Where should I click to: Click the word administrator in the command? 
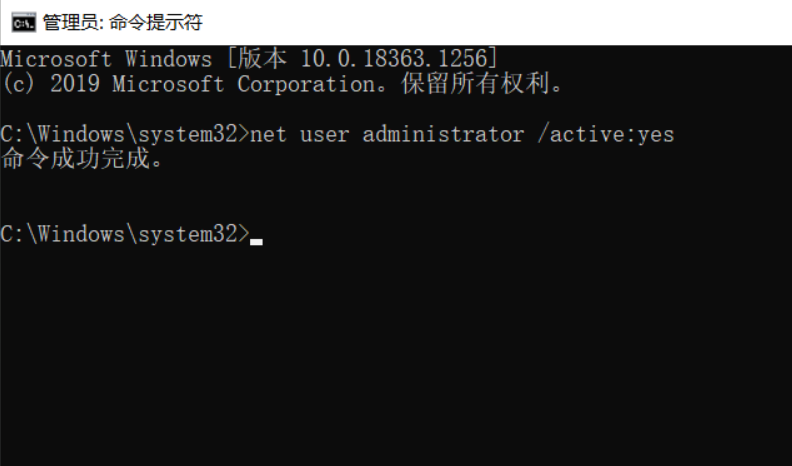pyautogui.click(x=443, y=134)
